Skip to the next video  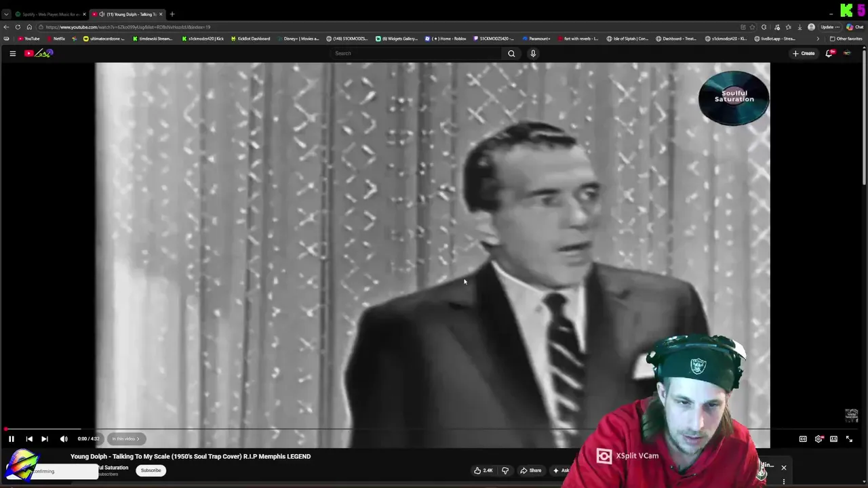pos(45,439)
